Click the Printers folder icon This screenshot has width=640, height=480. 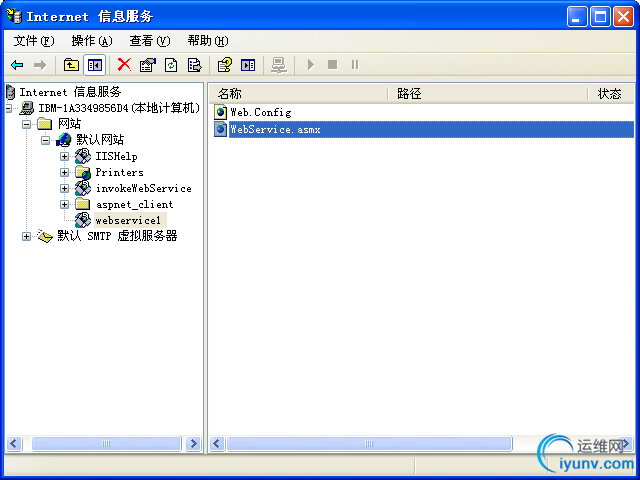83,172
